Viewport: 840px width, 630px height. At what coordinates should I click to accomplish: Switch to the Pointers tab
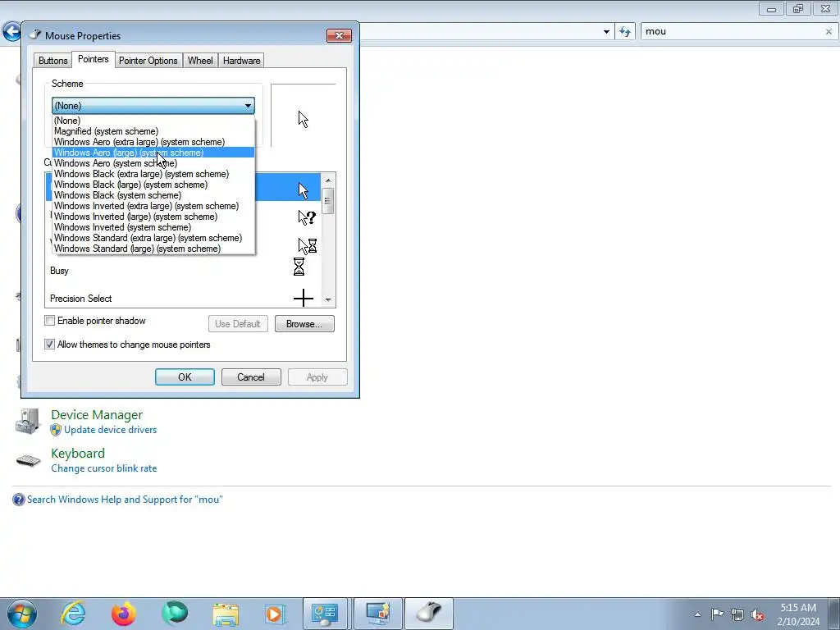[x=94, y=59]
